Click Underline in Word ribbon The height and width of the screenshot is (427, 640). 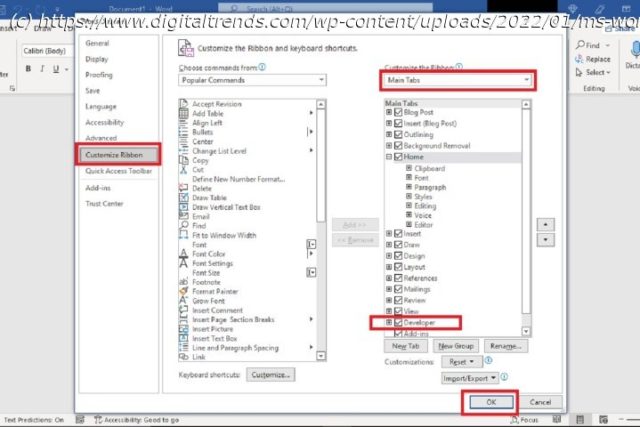click(x=56, y=69)
